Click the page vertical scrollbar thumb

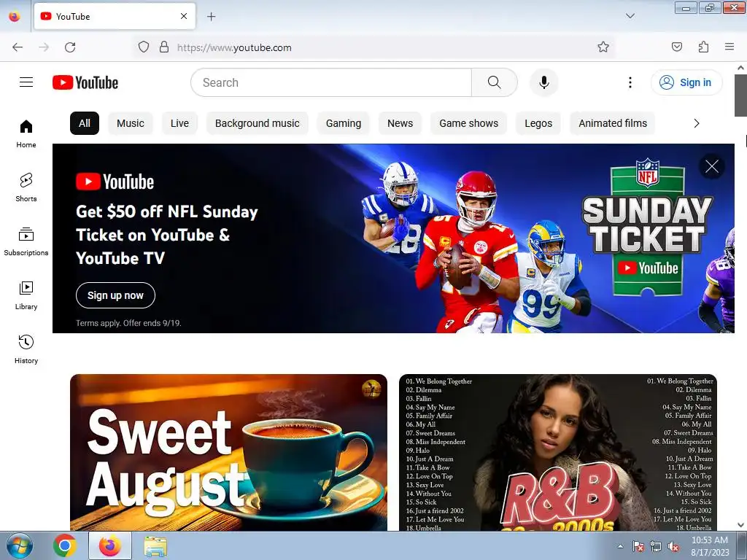click(x=740, y=96)
